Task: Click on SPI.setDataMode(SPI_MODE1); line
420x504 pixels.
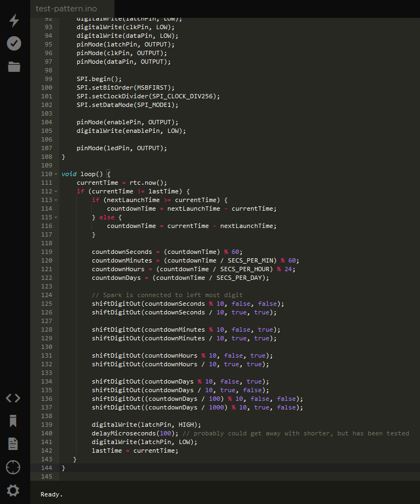Action: coord(127,105)
